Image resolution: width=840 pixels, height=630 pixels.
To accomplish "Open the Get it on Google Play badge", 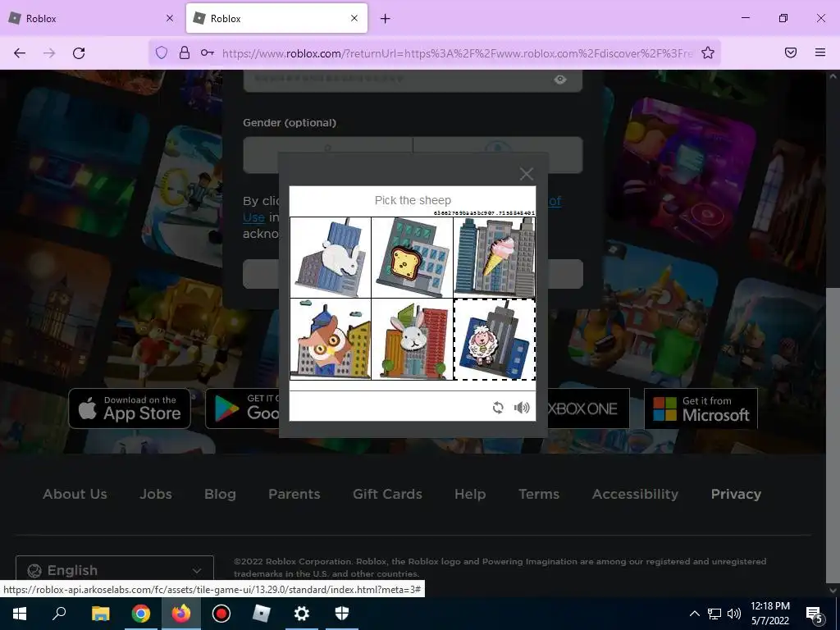I will point(242,409).
